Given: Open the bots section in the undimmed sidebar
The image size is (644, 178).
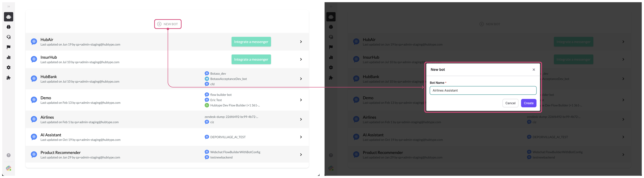Looking at the screenshot, I should tap(8, 17).
